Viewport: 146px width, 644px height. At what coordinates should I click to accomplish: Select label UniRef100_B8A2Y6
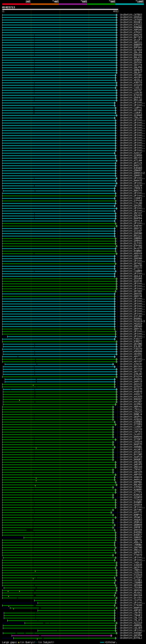[x=131, y=35]
